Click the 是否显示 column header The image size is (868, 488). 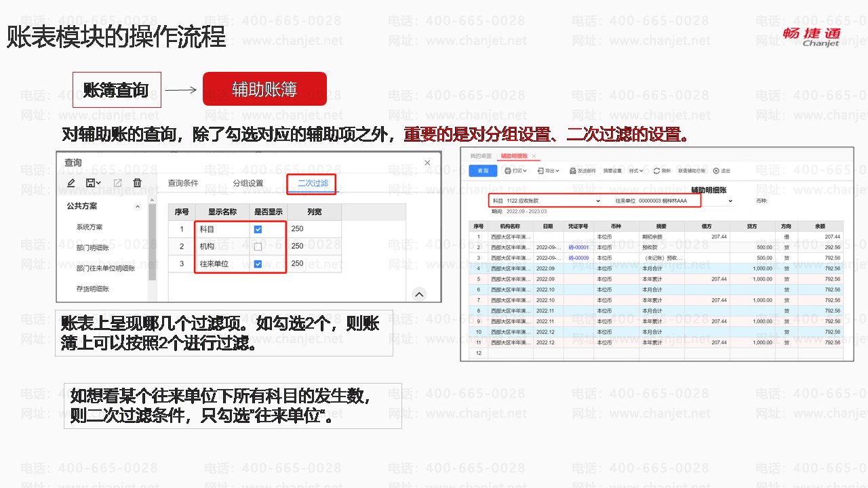point(267,212)
